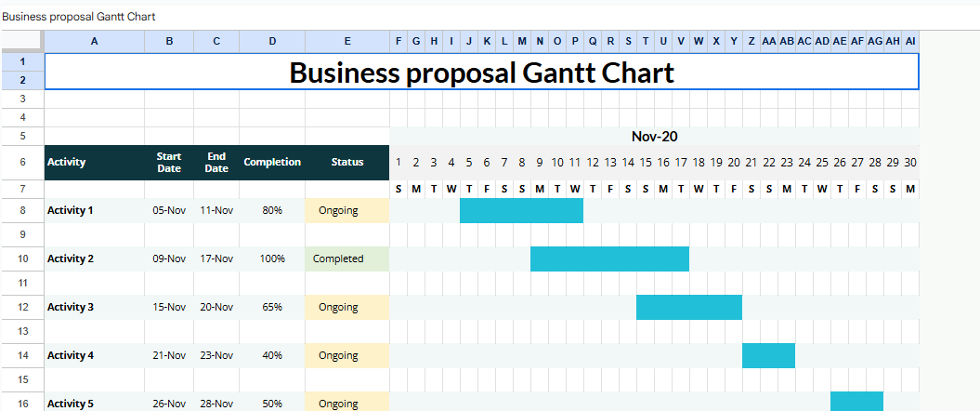Select row 8 header
This screenshot has width=980, height=411.
click(x=21, y=210)
